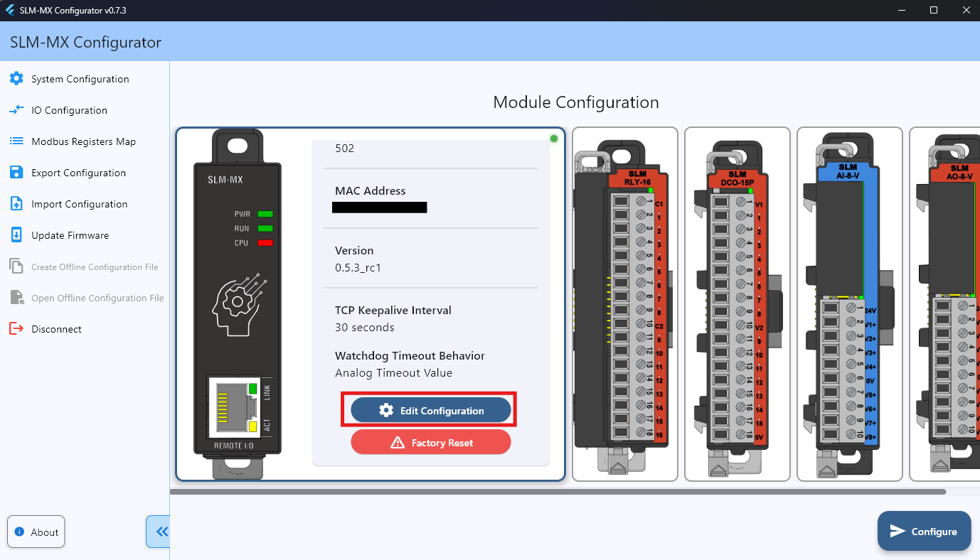Select the System Configuration gear icon

click(x=16, y=78)
